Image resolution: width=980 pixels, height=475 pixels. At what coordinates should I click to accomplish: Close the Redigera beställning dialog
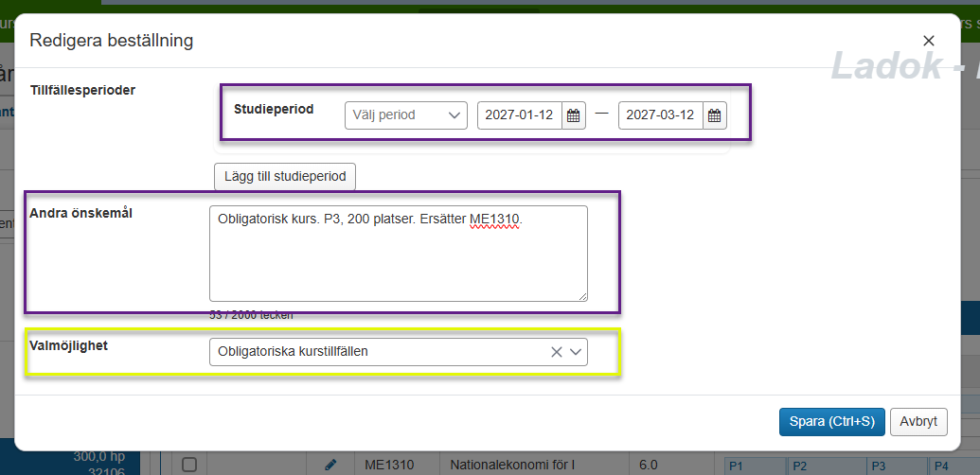[928, 41]
